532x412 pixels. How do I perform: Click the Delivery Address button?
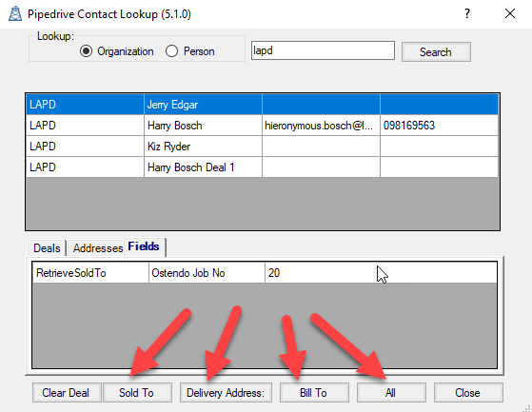point(226,393)
